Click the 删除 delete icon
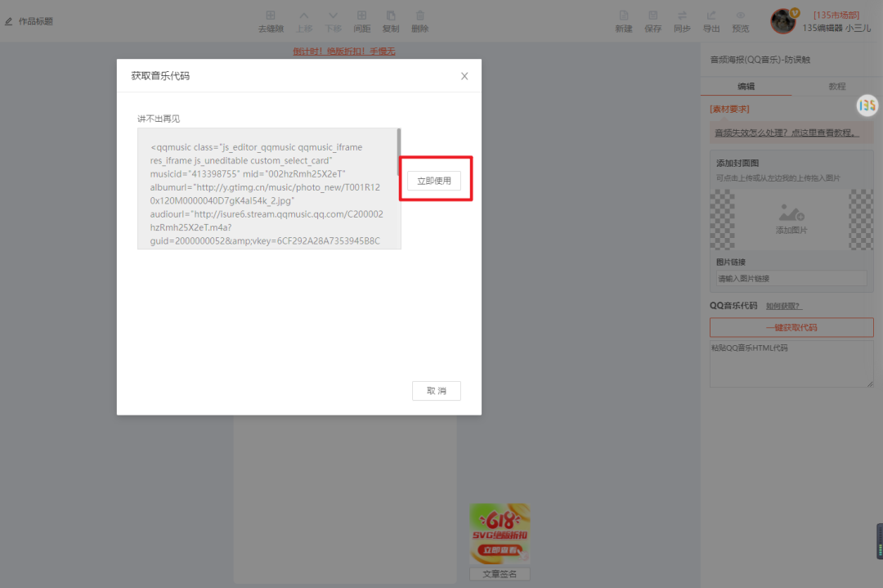This screenshot has width=883, height=588. point(420,21)
